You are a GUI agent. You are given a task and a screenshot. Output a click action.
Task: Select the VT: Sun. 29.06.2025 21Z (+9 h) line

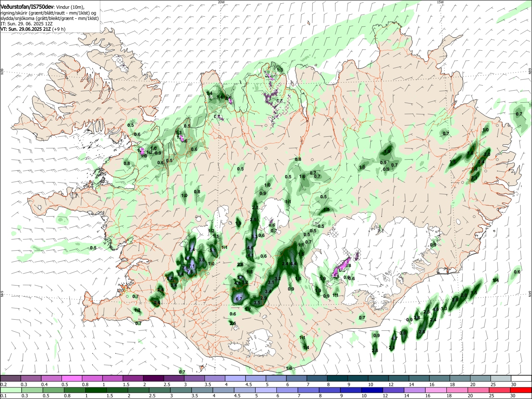(32, 29)
